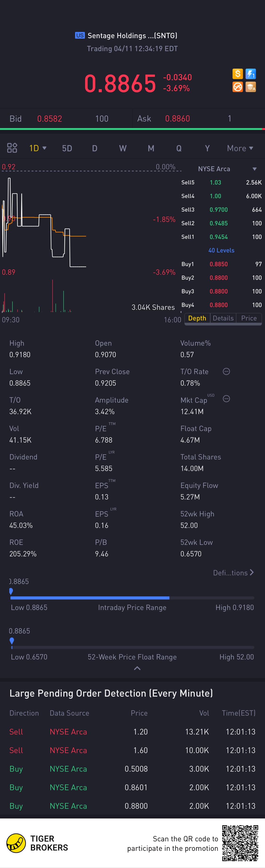
Task: Tap the Tiger Brokers logo
Action: coord(37,843)
